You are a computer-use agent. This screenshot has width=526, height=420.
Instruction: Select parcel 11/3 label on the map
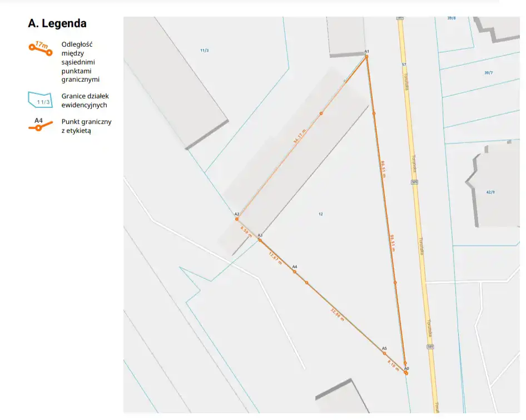(x=205, y=51)
